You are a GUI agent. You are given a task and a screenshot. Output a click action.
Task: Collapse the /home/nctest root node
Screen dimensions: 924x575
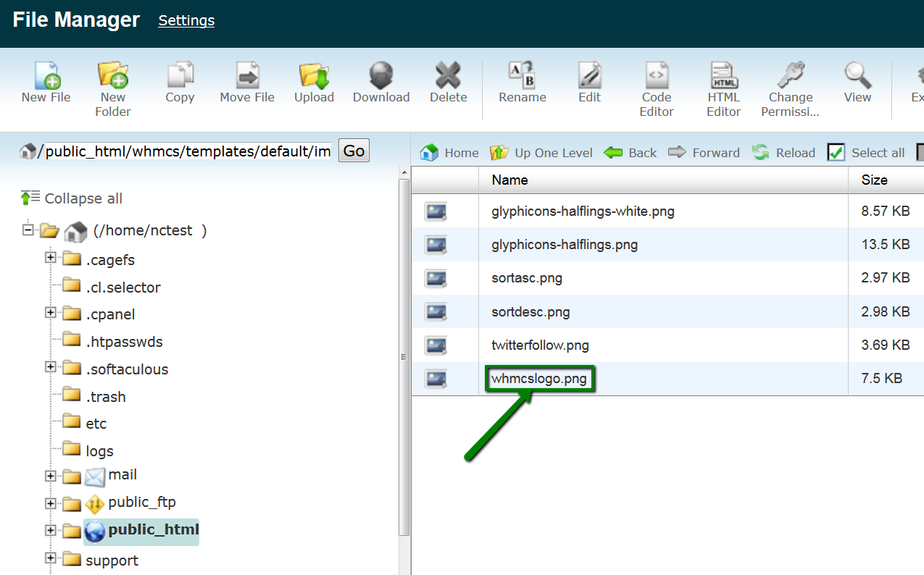pos(28,230)
